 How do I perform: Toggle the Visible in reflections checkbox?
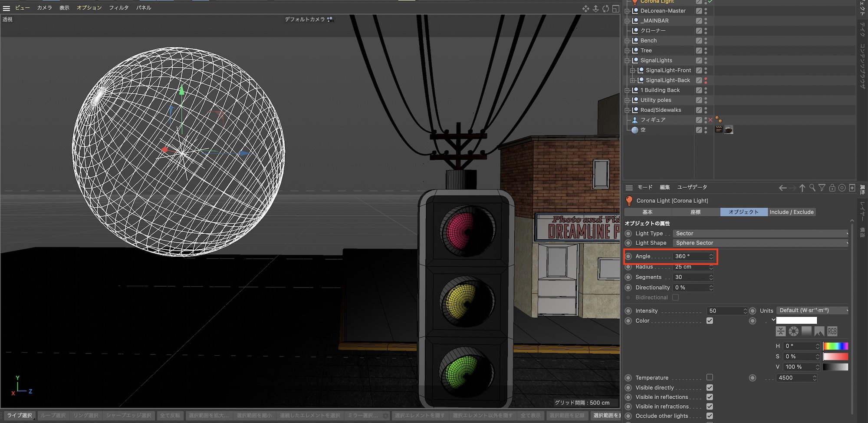[710, 397]
